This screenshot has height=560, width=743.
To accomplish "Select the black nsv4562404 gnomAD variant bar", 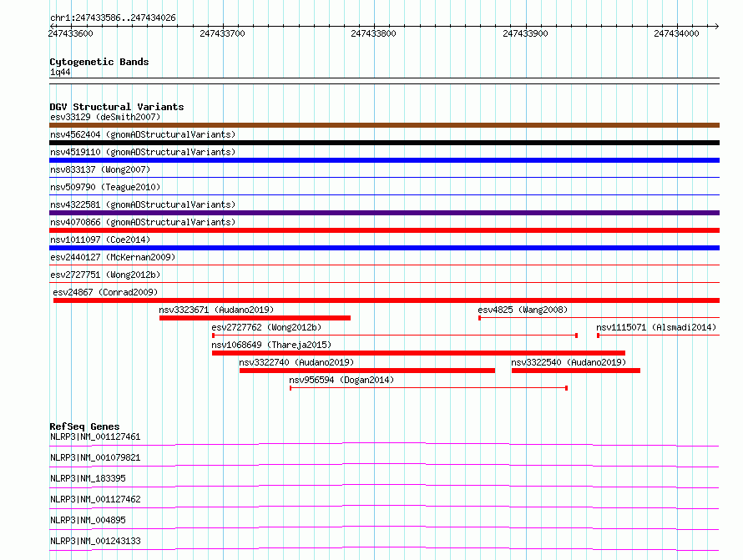I will point(384,143).
